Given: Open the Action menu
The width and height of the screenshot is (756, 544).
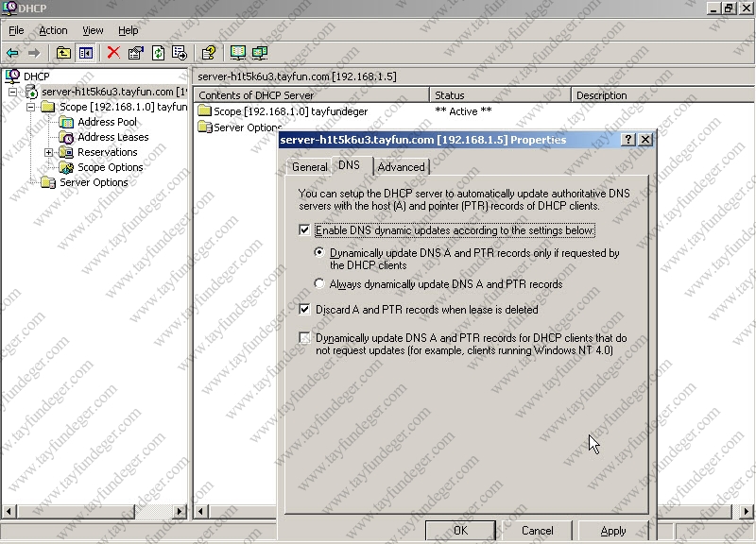Looking at the screenshot, I should pyautogui.click(x=53, y=30).
